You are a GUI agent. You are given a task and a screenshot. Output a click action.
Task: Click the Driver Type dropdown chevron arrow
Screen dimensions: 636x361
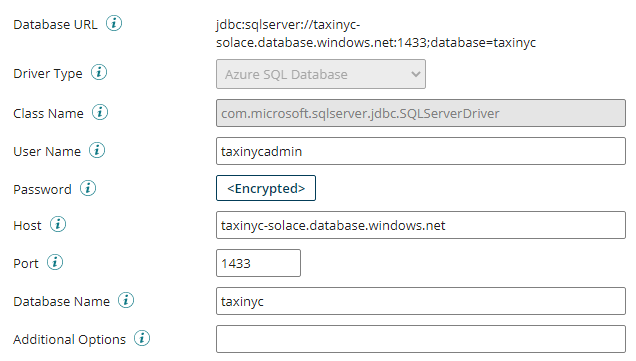click(415, 74)
